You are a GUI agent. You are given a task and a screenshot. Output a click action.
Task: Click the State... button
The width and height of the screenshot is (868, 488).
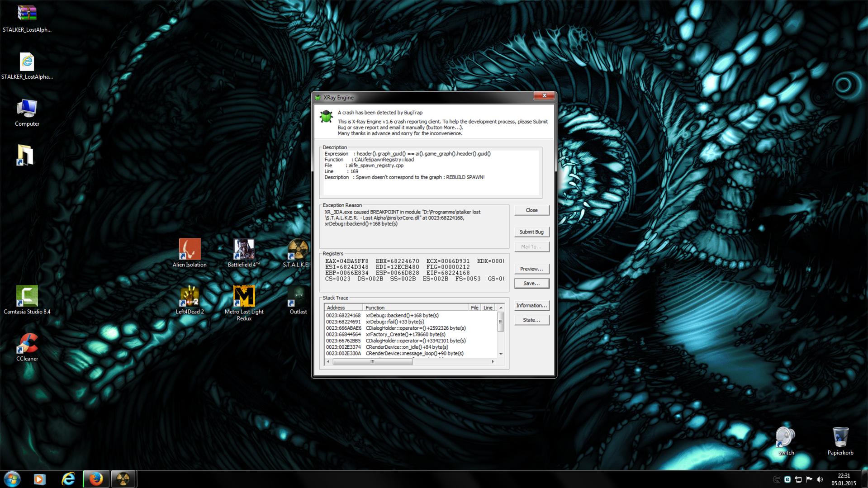pos(531,320)
